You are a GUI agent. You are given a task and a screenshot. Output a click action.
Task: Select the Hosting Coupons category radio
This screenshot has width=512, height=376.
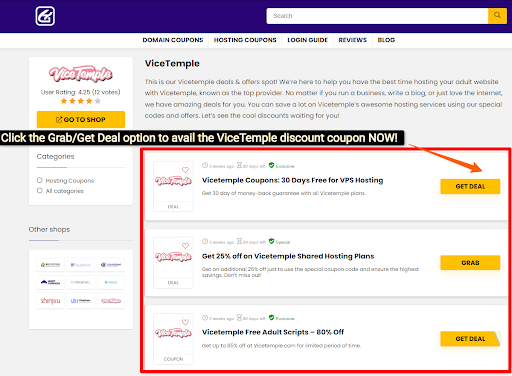click(x=40, y=180)
